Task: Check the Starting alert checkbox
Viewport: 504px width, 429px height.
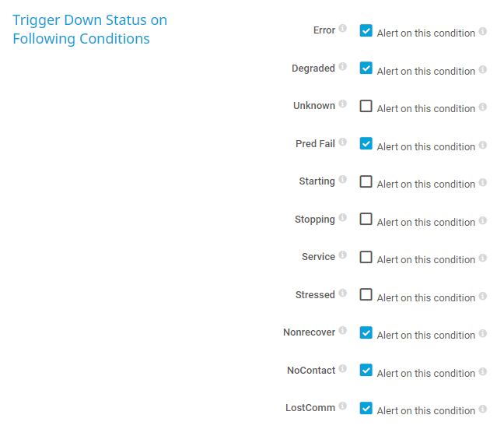Action: point(366,181)
